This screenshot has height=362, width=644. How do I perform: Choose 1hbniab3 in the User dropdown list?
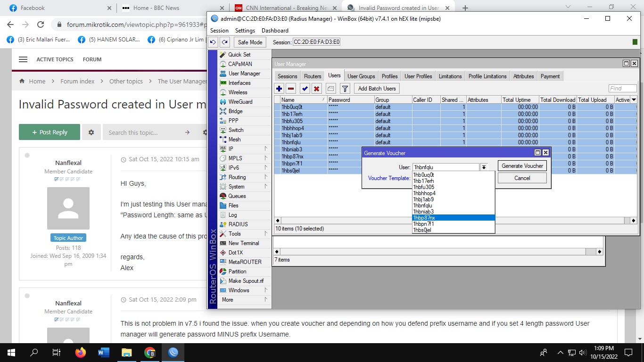point(454,212)
